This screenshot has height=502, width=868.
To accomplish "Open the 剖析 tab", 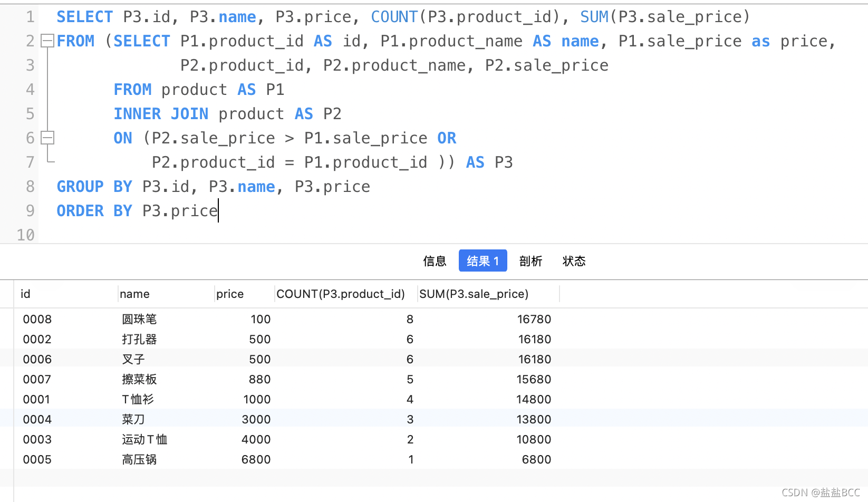I will [531, 260].
